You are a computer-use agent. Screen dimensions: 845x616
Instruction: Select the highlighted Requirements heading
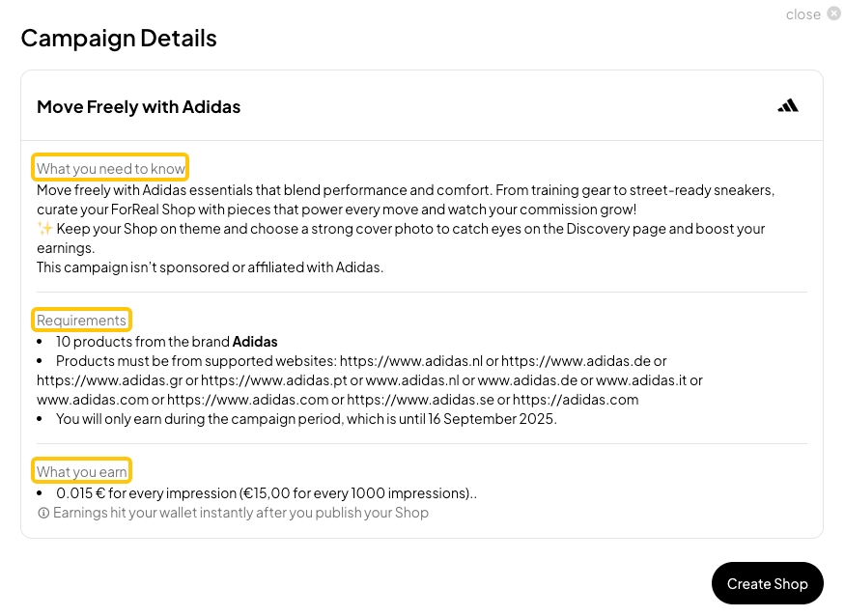tap(81, 320)
